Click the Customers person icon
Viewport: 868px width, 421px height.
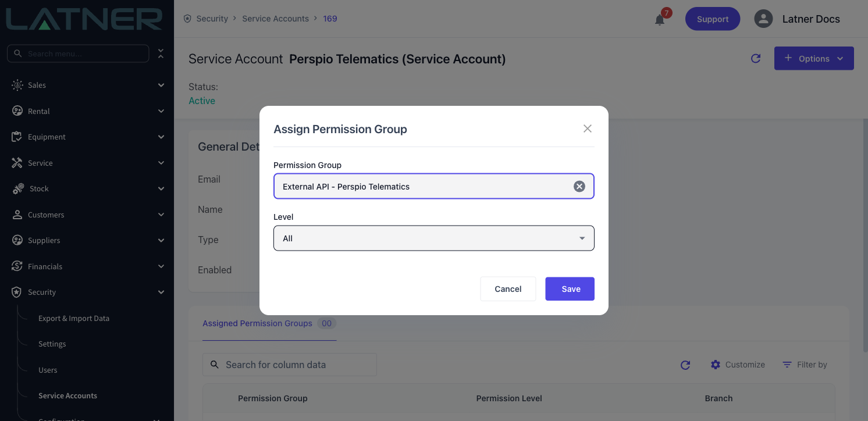click(17, 215)
